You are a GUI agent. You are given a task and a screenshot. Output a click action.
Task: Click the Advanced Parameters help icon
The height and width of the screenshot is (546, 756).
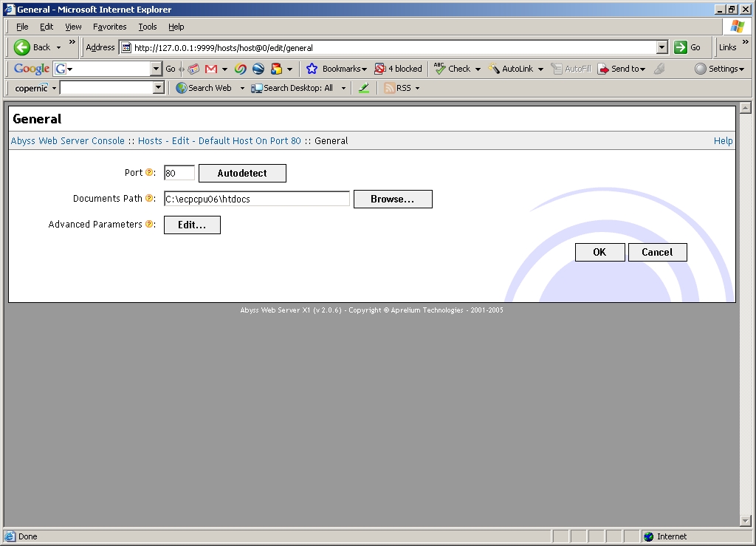[x=149, y=225]
